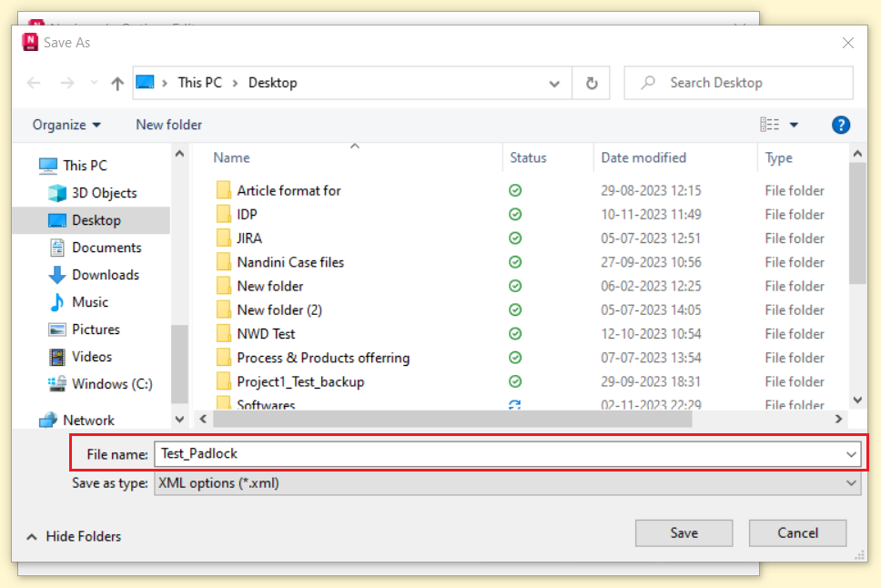Click the Back navigation arrow
Image resolution: width=881 pixels, height=588 pixels.
click(x=34, y=83)
